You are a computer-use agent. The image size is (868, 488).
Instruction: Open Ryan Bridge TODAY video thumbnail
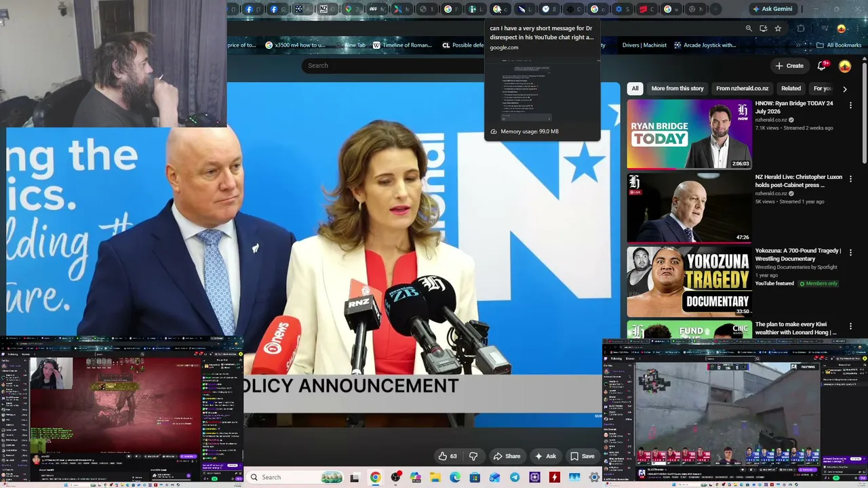pyautogui.click(x=689, y=134)
